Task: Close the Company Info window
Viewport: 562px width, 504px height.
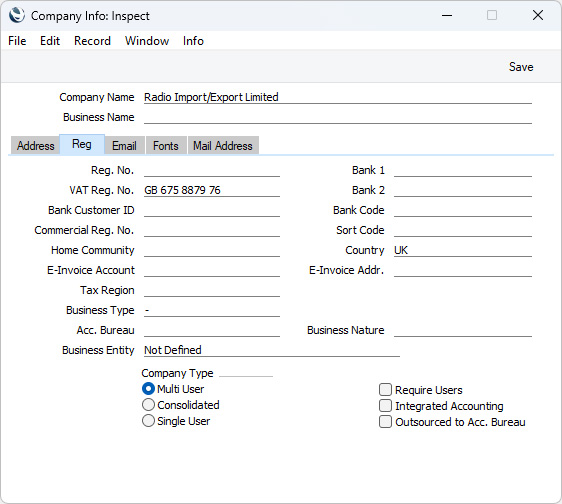Action: coord(538,15)
